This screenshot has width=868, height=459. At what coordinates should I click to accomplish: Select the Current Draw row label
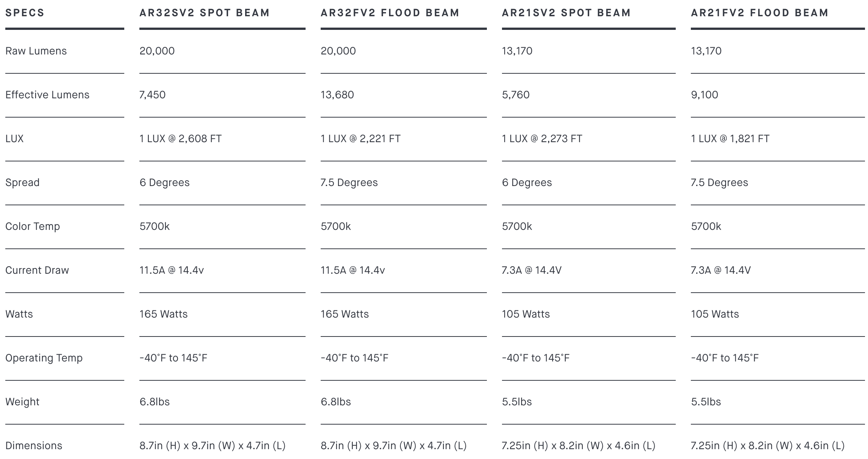(x=37, y=270)
